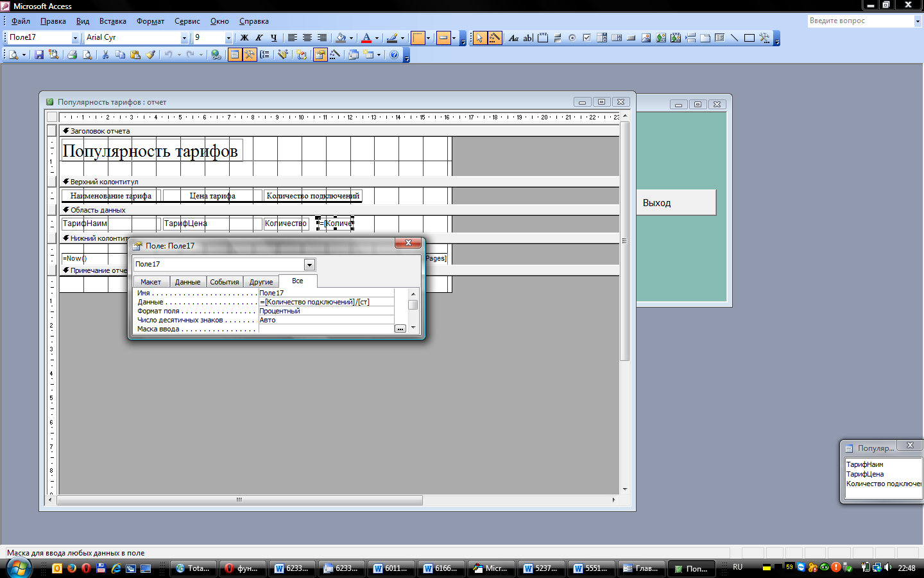
Task: Open the font name dropdown showing Arial Cyr
Action: (x=184, y=38)
